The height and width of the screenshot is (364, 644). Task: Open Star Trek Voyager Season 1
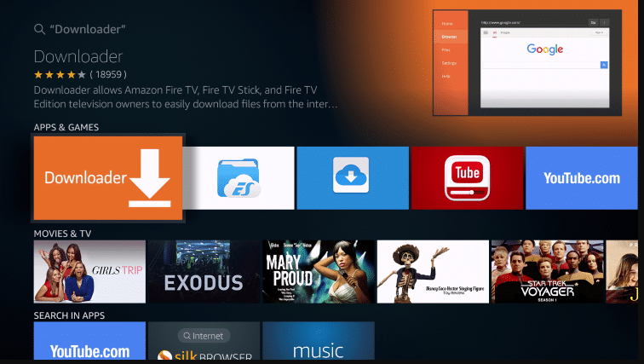coord(547,271)
